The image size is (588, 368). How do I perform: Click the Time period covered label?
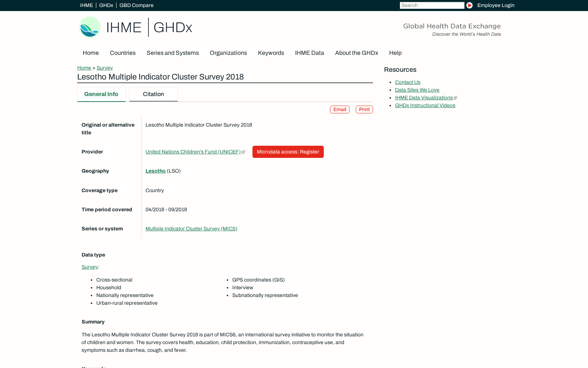point(107,210)
